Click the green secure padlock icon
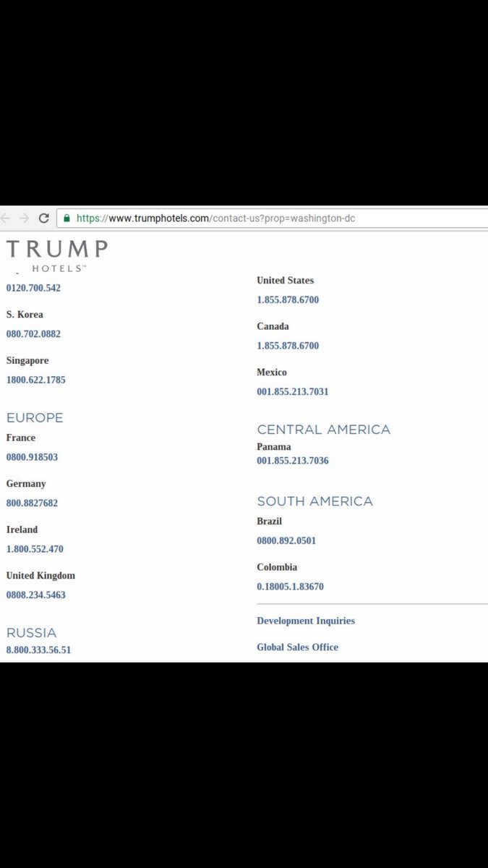The height and width of the screenshot is (868, 488). [x=67, y=218]
